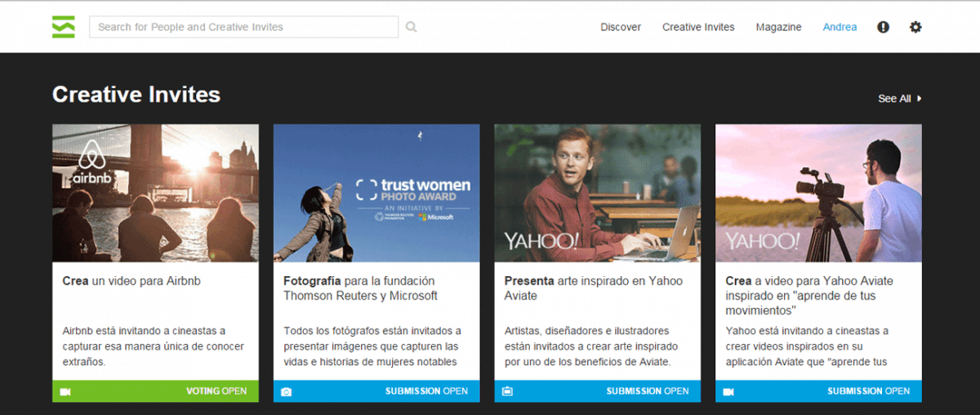980x415 pixels.
Task: Click the video icon on 'aprende de tus movimientos' card
Action: coord(728,391)
